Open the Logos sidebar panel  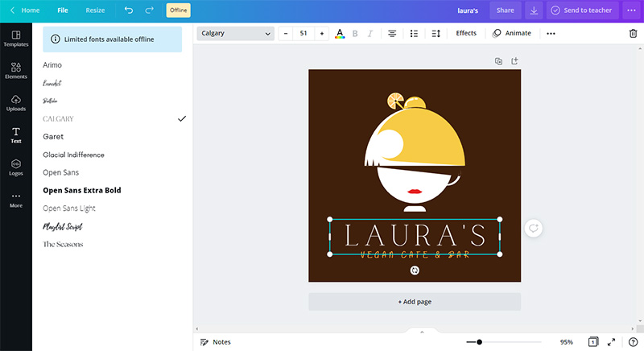(x=16, y=167)
